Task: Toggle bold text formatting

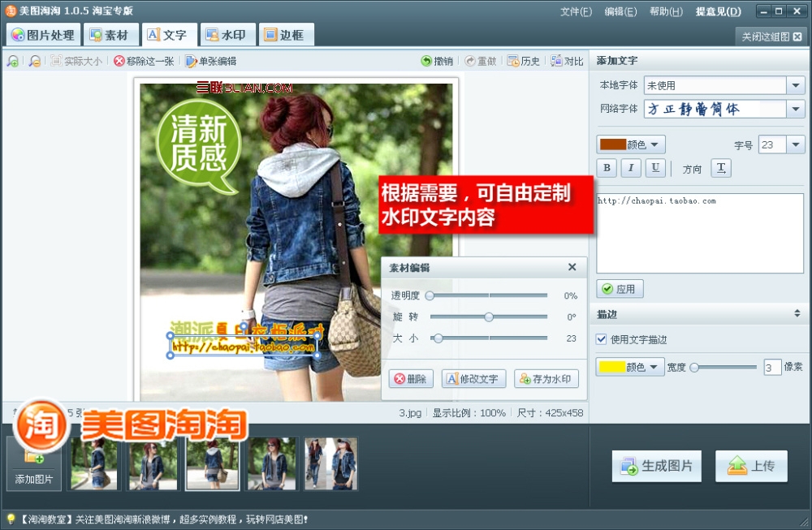Action: point(607,168)
